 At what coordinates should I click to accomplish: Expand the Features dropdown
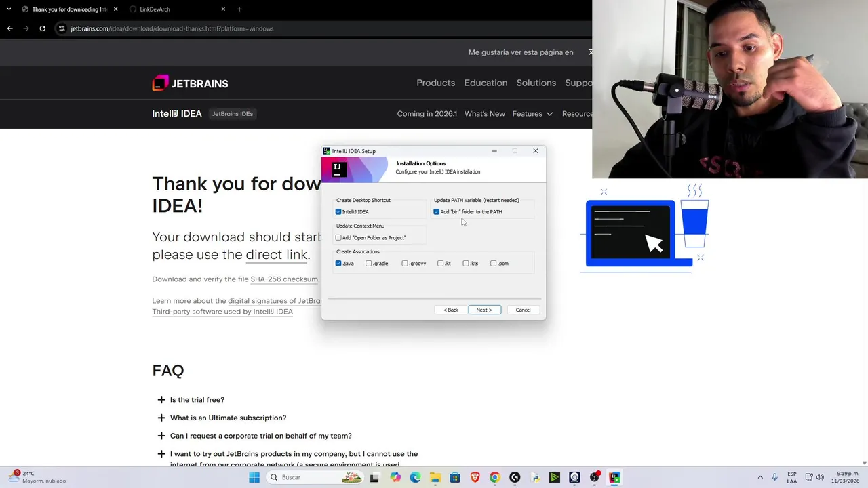tap(532, 114)
